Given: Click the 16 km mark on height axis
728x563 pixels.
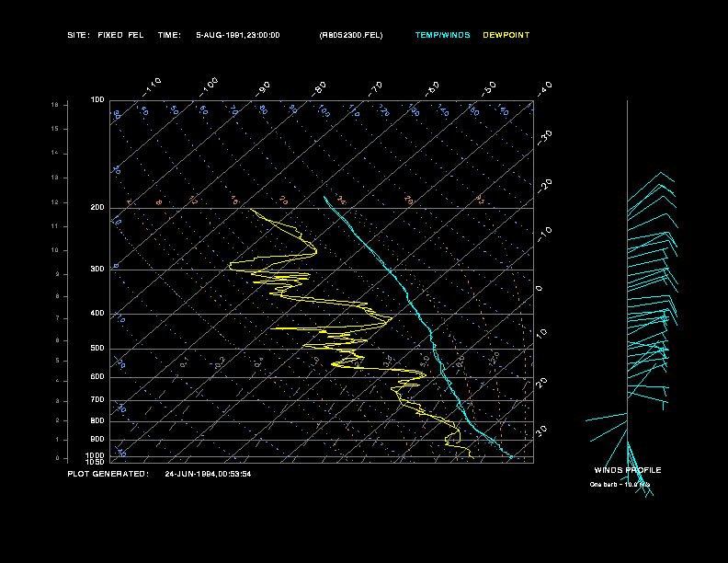Looking at the screenshot, I should [54, 105].
